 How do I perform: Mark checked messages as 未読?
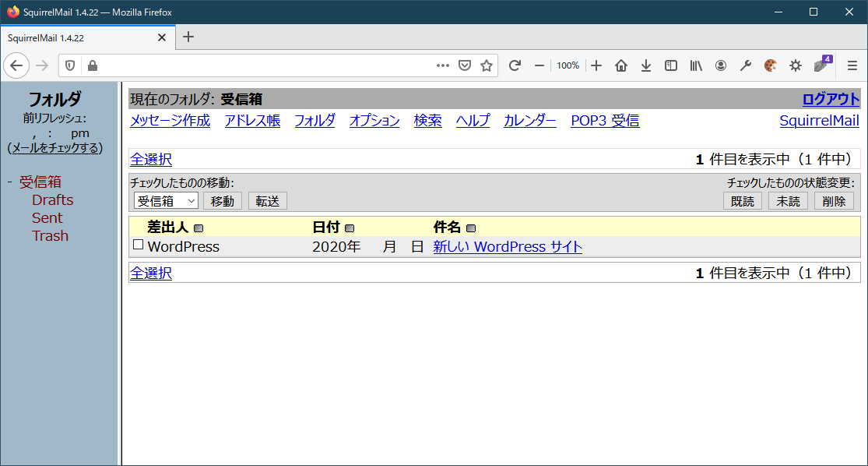[788, 201]
